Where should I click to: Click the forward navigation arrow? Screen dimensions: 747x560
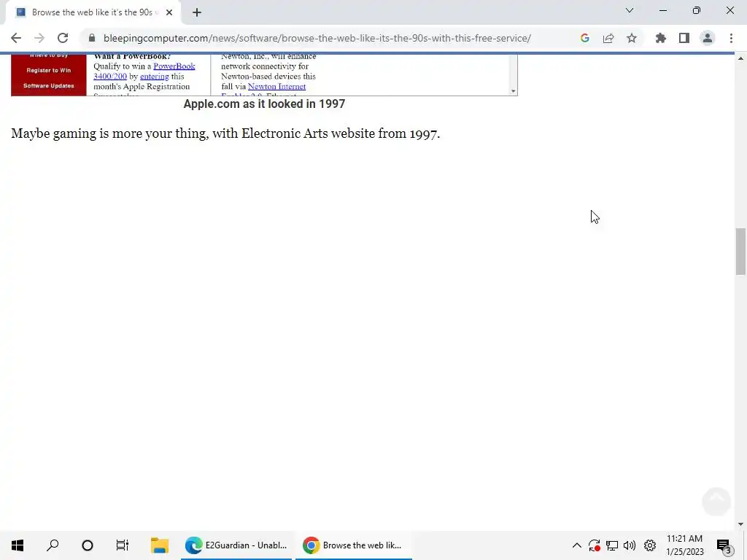[39, 38]
